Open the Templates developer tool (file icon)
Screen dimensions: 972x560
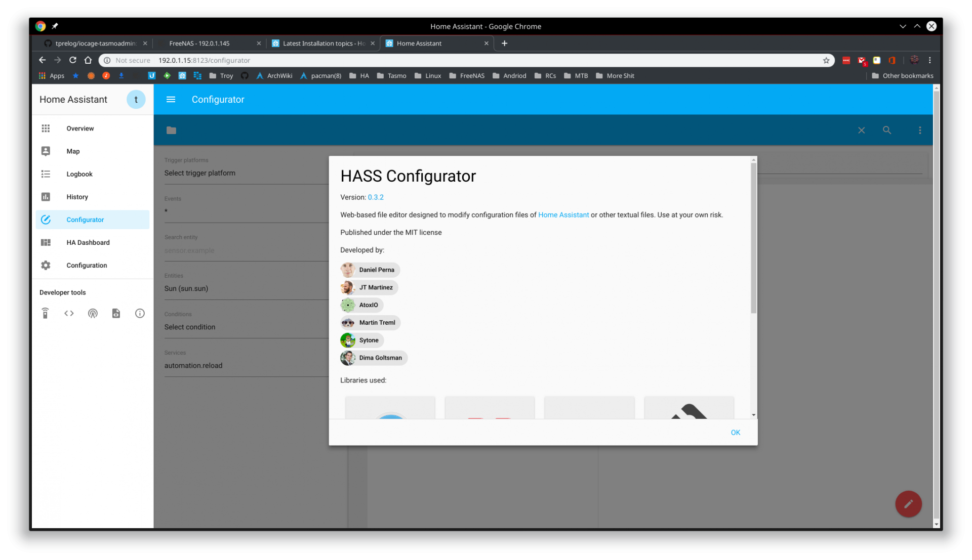[116, 314]
